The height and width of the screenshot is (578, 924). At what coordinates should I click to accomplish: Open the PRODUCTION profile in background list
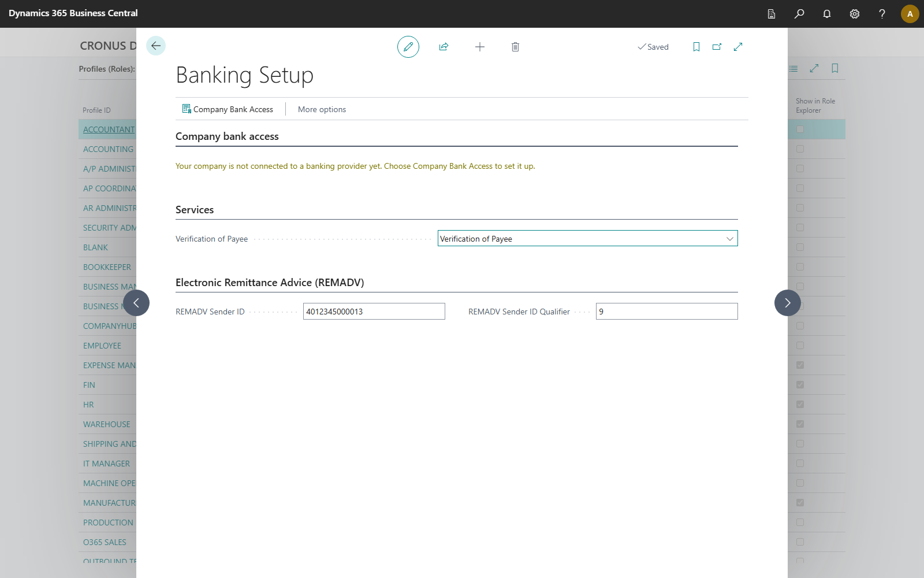pos(109,523)
